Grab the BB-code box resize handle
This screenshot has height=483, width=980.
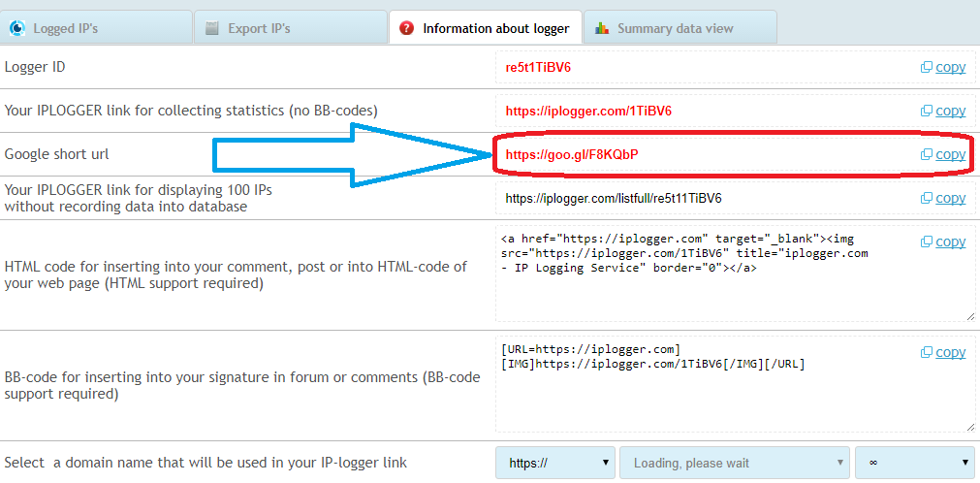(970, 428)
